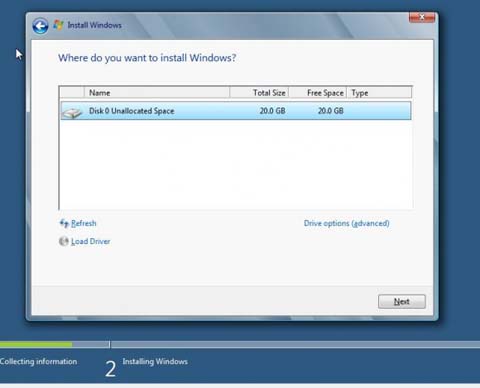Select Disk 0 Unallocated Space row
Screen dimensions: 480x388
tap(236, 111)
